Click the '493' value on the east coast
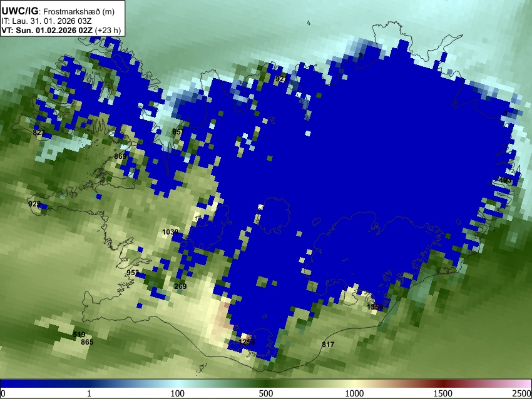This screenshot has width=532, height=399. pos(505,180)
